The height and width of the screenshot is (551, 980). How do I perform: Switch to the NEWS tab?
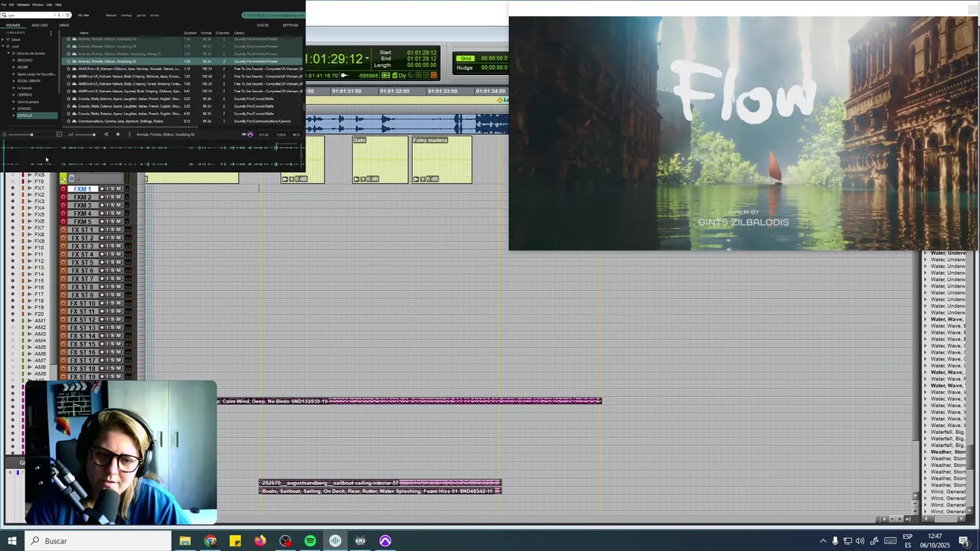(x=64, y=25)
